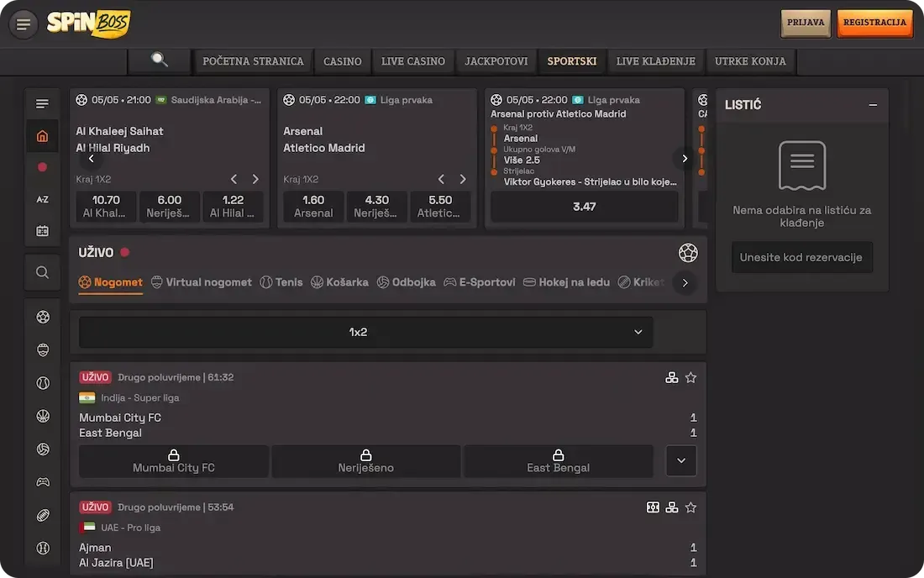Bet 4.30 draw on Arsenal match
The image size is (924, 578).
tap(377, 207)
